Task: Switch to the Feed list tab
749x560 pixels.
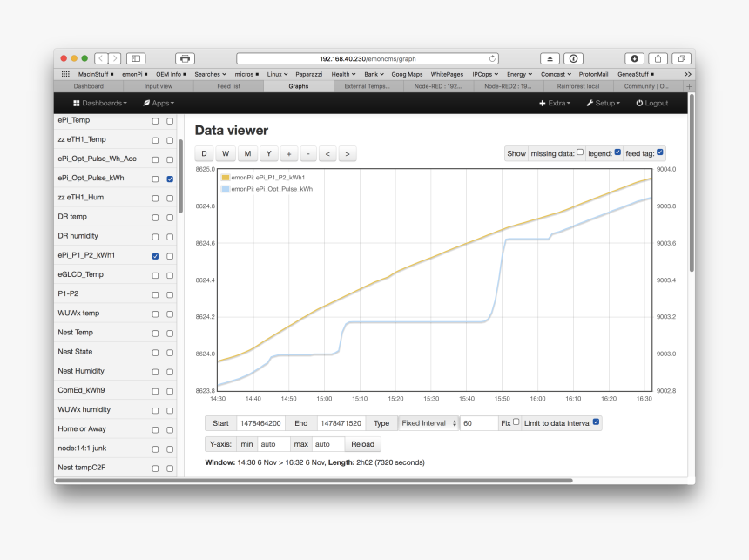Action: pyautogui.click(x=228, y=86)
